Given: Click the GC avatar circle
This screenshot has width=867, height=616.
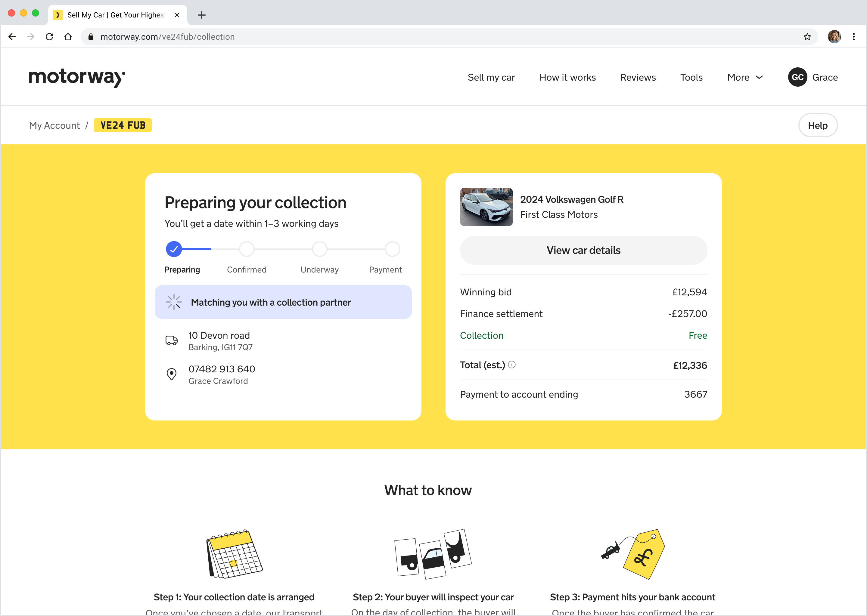Looking at the screenshot, I should (x=797, y=77).
